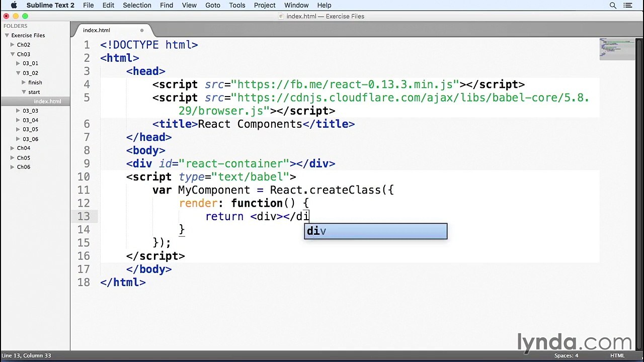Choose the div autocomplete suggestion
This screenshot has width=644, height=362.
coord(375,231)
